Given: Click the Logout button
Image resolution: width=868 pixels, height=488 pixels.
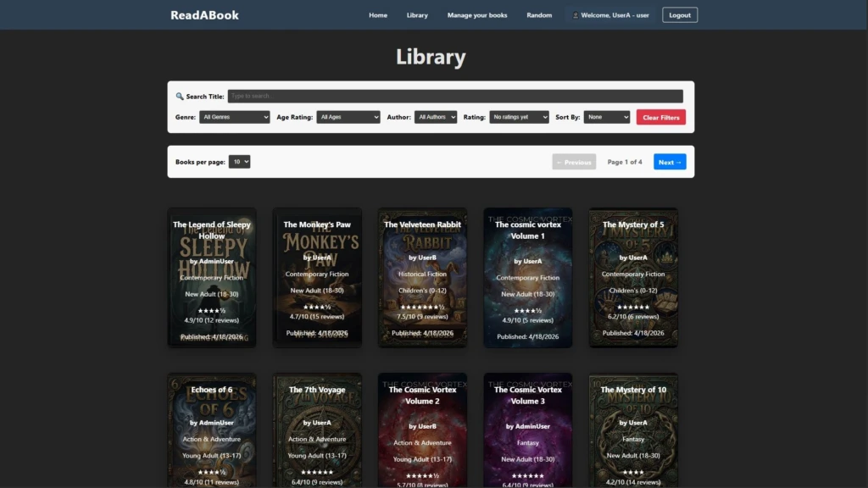Looking at the screenshot, I should tap(679, 14).
